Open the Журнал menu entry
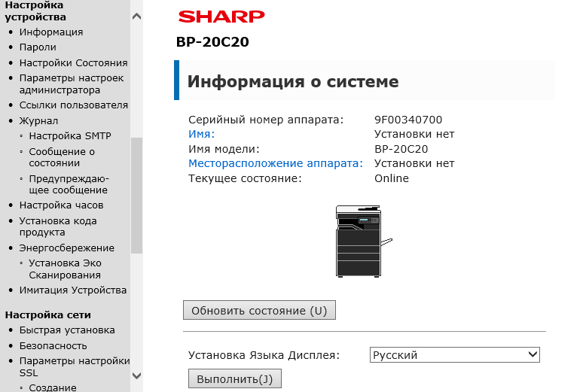Viewport: 586px width, 392px height. (38, 121)
